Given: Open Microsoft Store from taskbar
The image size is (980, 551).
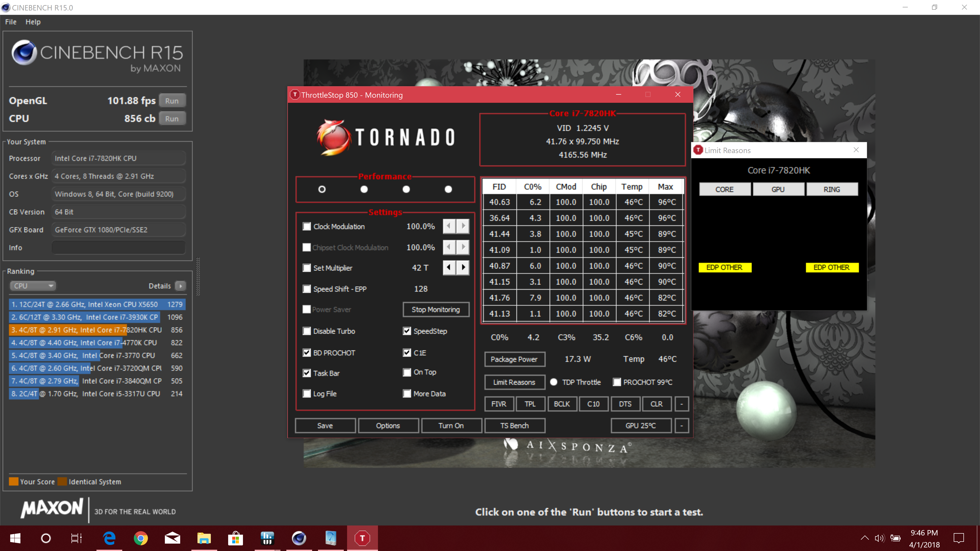Looking at the screenshot, I should click(x=236, y=538).
